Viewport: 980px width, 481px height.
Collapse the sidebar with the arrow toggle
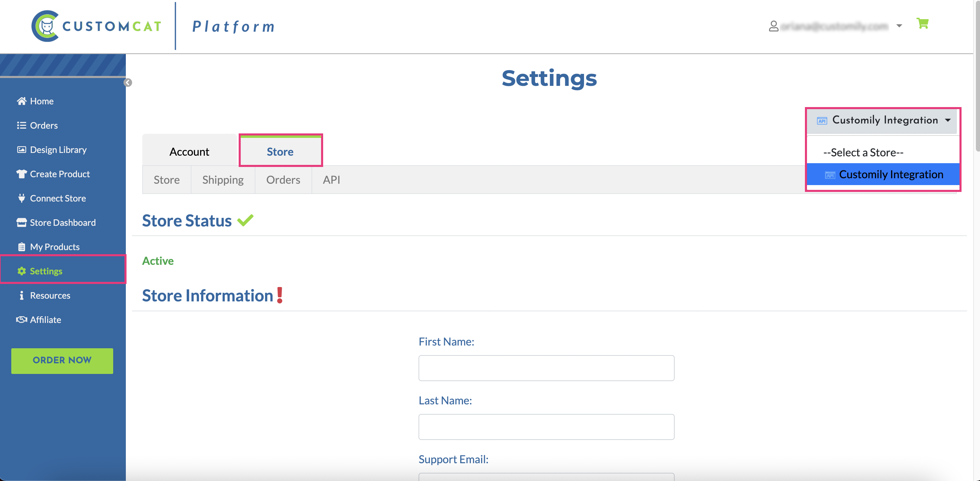(x=128, y=82)
